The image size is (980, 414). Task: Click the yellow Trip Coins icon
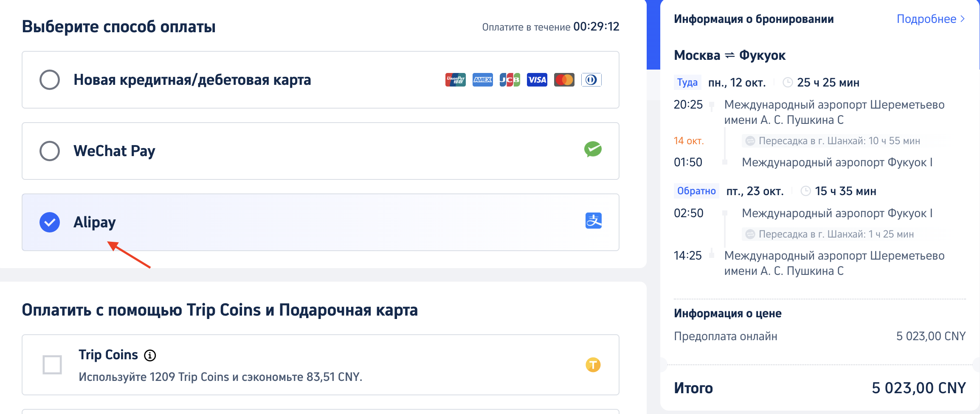(x=593, y=365)
